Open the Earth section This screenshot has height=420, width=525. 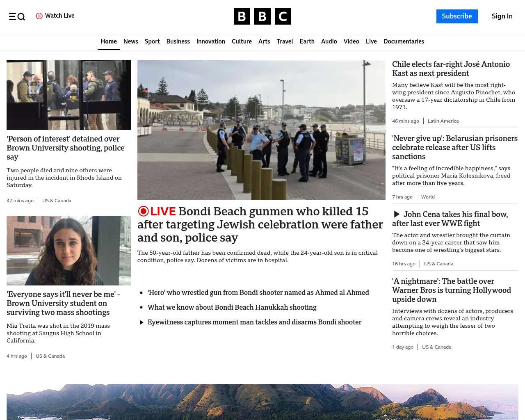point(307,41)
